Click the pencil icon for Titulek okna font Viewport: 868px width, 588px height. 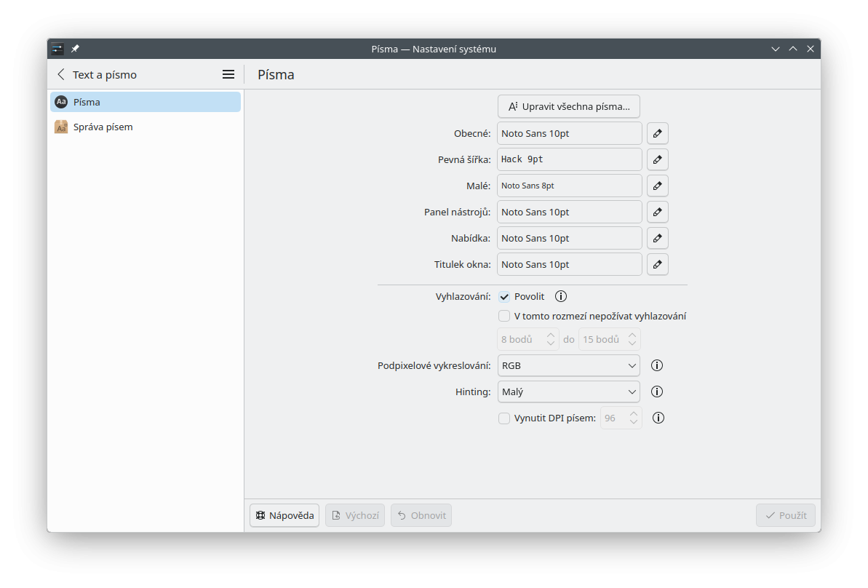click(657, 264)
